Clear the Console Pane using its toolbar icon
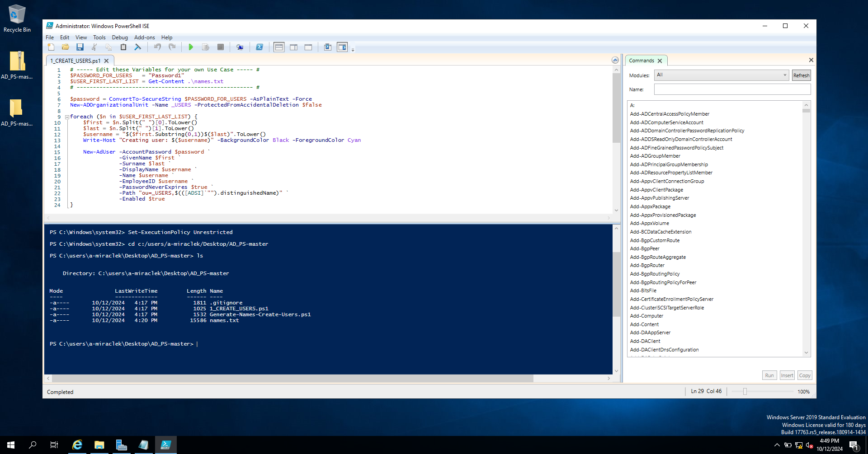 click(138, 47)
